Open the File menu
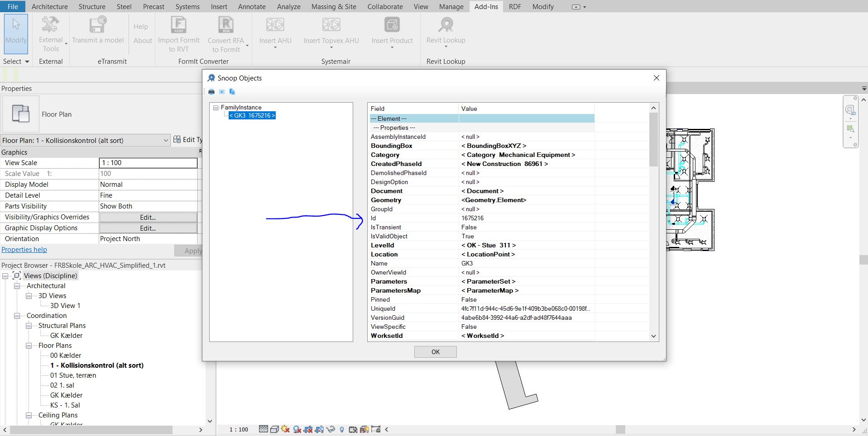The height and width of the screenshot is (436, 868). tap(13, 6)
